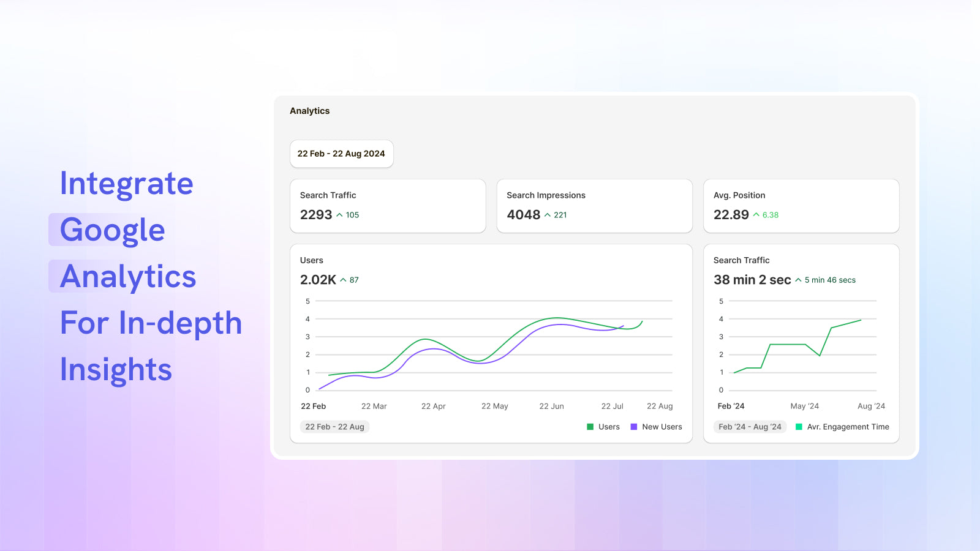Click the Feb '24 - Aug '24 range chip
980x551 pixels.
pos(750,427)
